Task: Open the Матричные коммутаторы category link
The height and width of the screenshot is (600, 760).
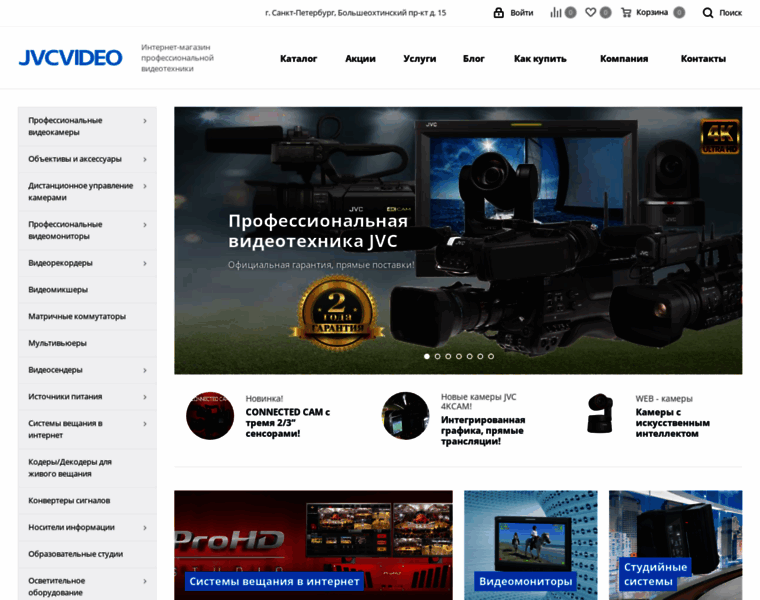Action: [77, 316]
